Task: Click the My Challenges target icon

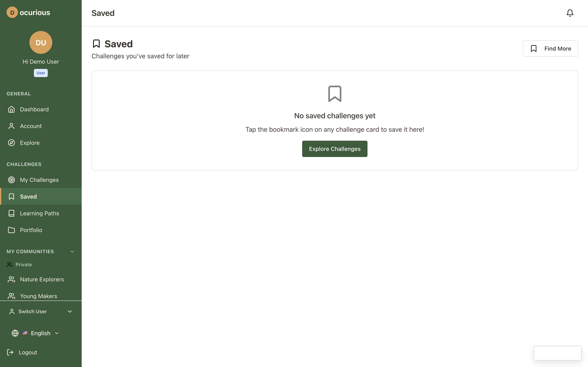Action: pos(11,180)
